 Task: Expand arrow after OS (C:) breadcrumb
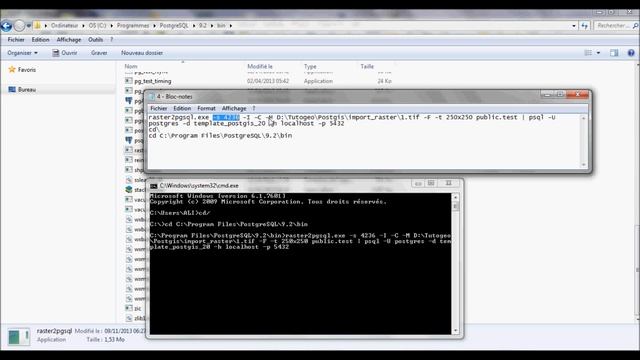click(x=111, y=25)
